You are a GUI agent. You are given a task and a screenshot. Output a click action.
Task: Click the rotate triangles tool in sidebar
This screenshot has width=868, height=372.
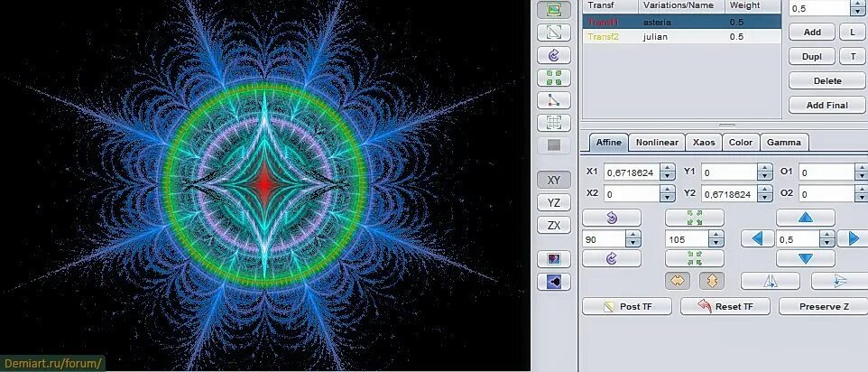click(554, 55)
